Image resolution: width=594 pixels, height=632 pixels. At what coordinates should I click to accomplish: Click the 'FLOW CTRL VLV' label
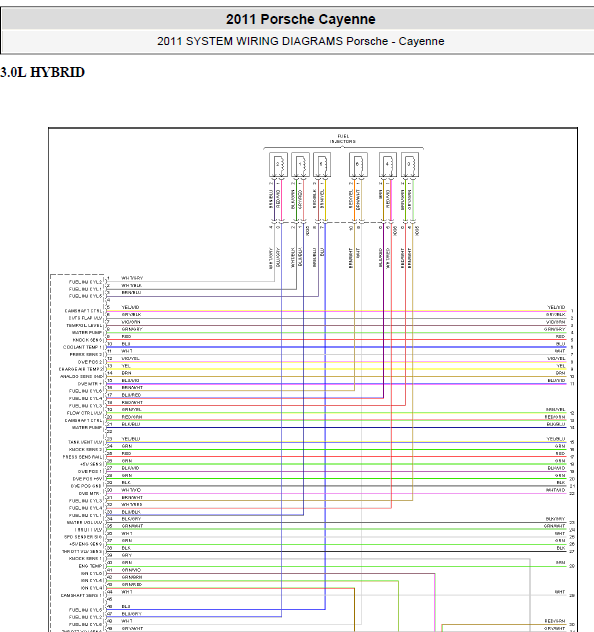pos(85,413)
